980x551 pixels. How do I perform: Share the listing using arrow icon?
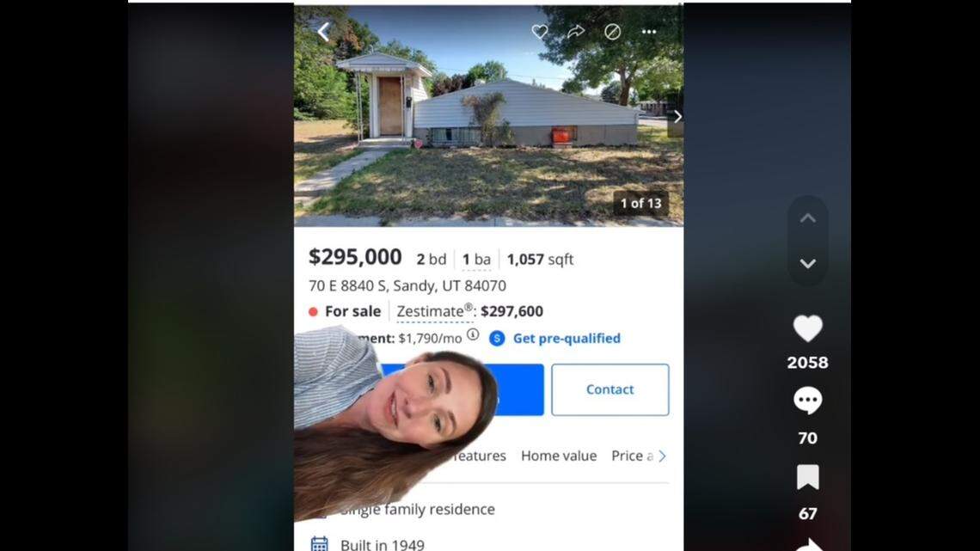pos(576,31)
